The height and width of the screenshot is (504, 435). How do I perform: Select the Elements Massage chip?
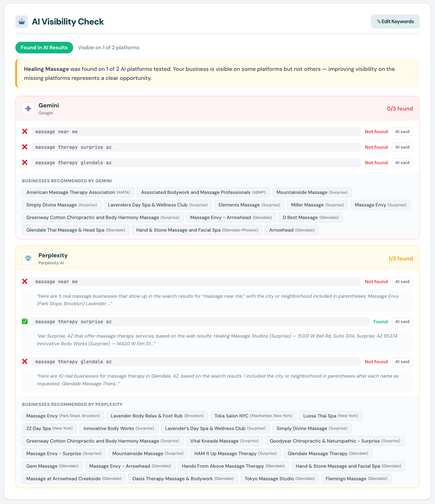(249, 205)
